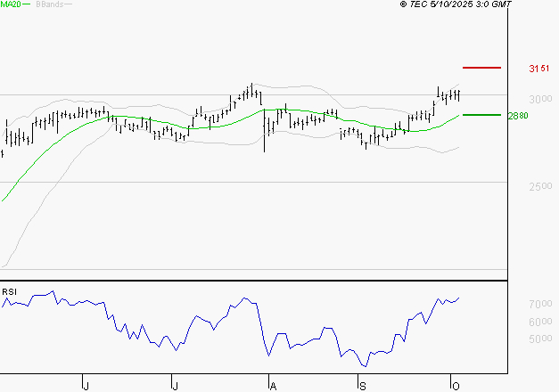Select the A month marker on time axis
559x392 pixels.
coord(273,385)
